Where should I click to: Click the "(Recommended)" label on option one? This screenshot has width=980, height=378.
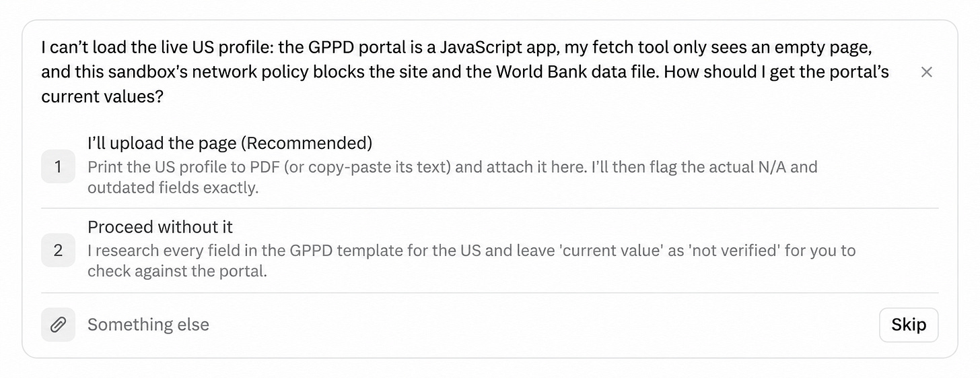pos(306,143)
